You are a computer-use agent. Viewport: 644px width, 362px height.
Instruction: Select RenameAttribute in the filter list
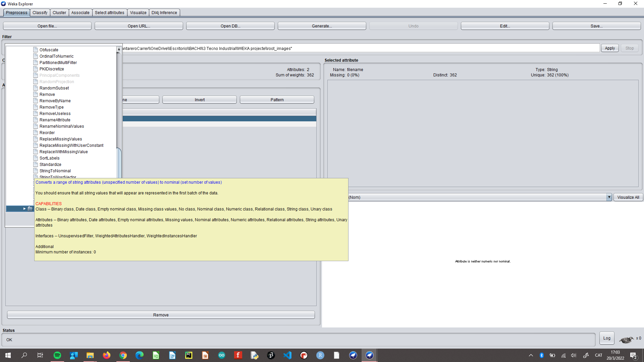tap(55, 120)
